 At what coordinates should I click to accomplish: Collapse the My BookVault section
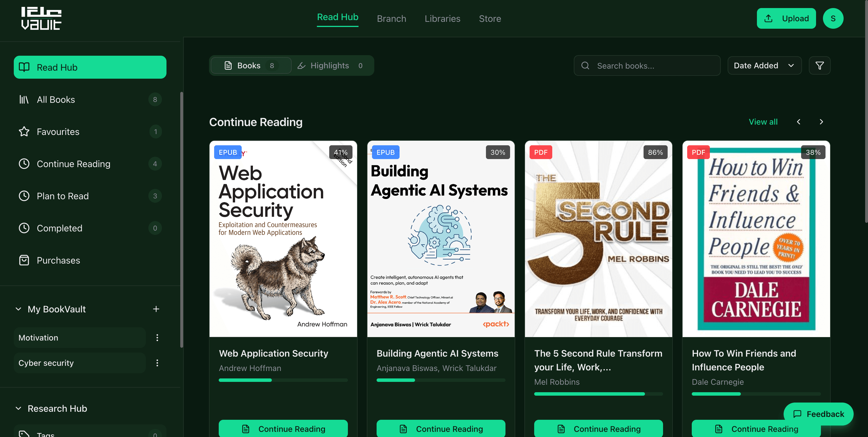19,309
